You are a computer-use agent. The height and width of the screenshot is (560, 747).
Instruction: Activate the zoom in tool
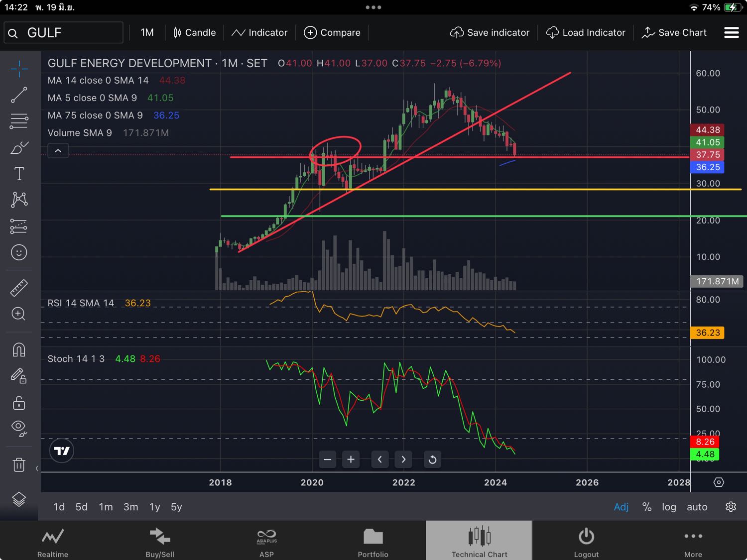pyautogui.click(x=19, y=314)
